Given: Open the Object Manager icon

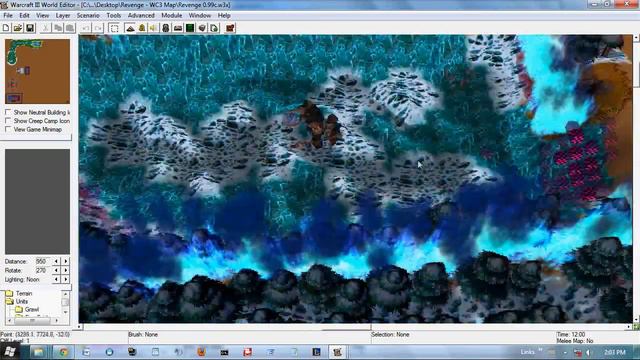Looking at the screenshot, I should (x=202, y=28).
